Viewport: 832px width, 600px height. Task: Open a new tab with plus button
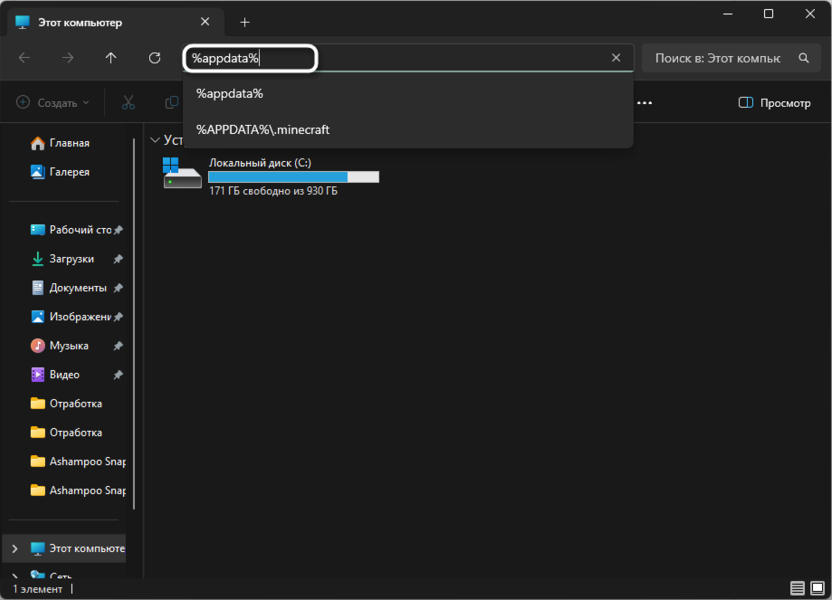coord(244,22)
